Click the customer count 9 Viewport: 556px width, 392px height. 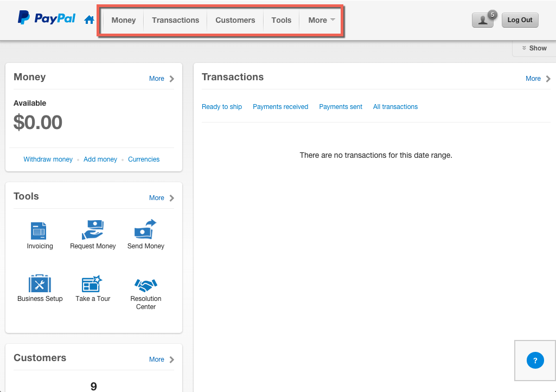[x=94, y=386]
